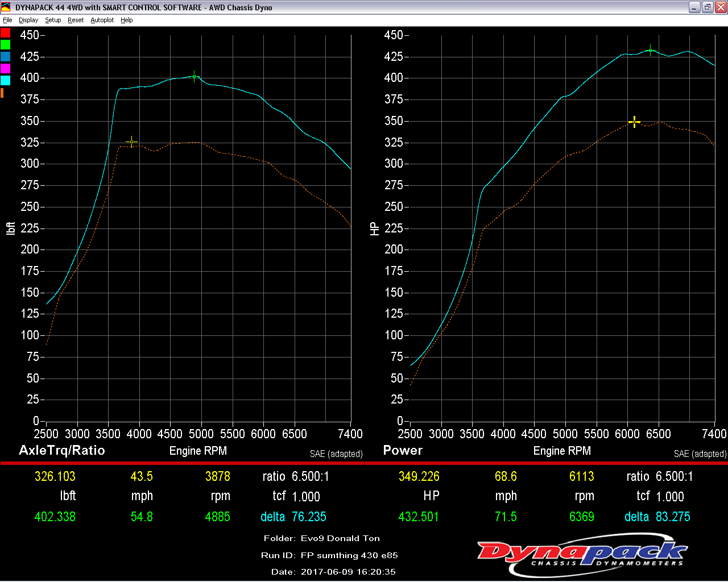
Task: Click the AxleTrq/Ratio graph title
Action: click(x=62, y=450)
